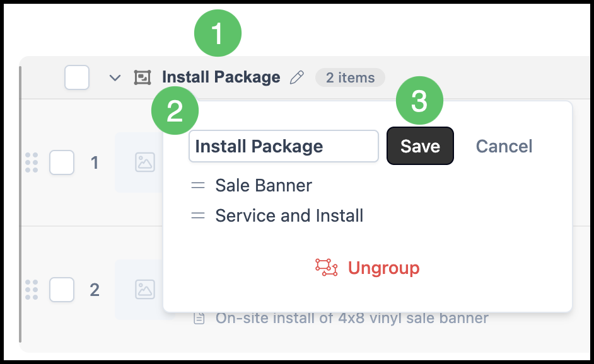Click the drag handle dots for row 1

32,162
